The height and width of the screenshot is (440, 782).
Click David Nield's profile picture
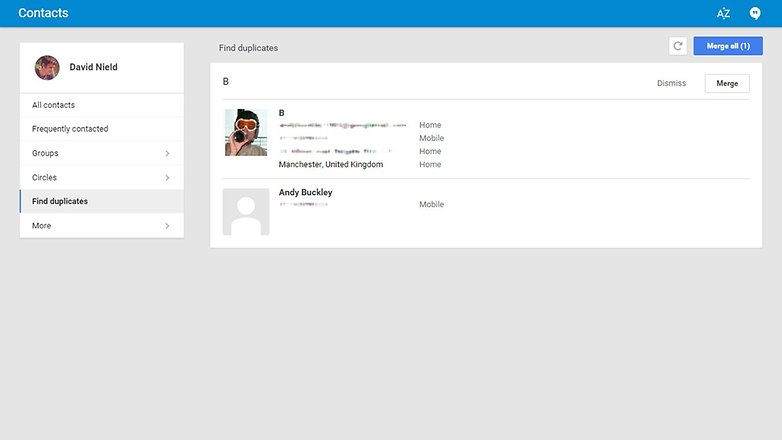click(47, 67)
